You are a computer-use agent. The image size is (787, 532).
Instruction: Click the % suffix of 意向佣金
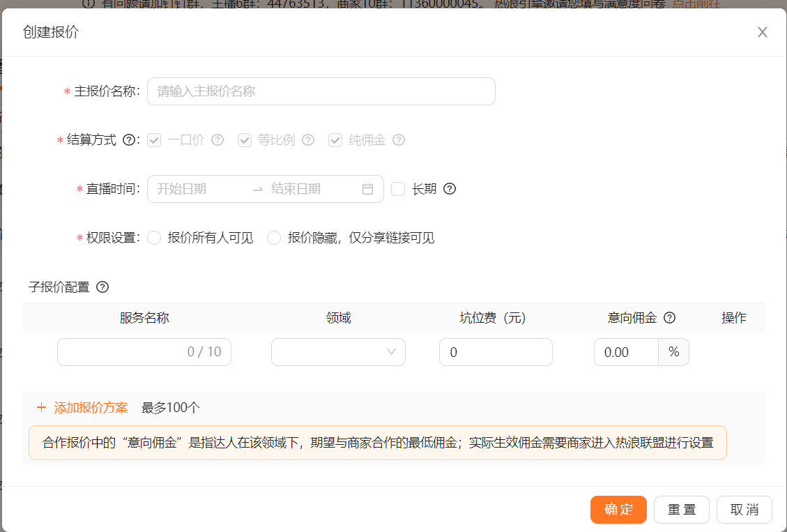pos(673,352)
